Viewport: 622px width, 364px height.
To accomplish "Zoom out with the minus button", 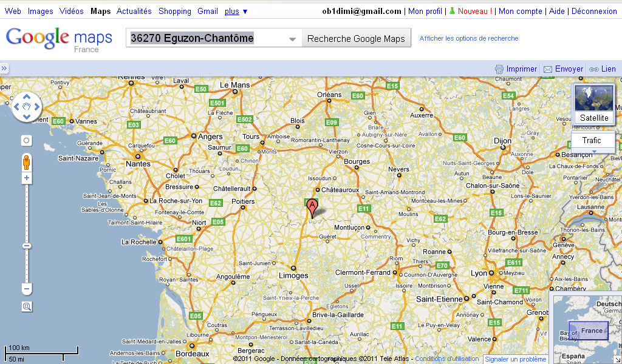I will [27, 289].
